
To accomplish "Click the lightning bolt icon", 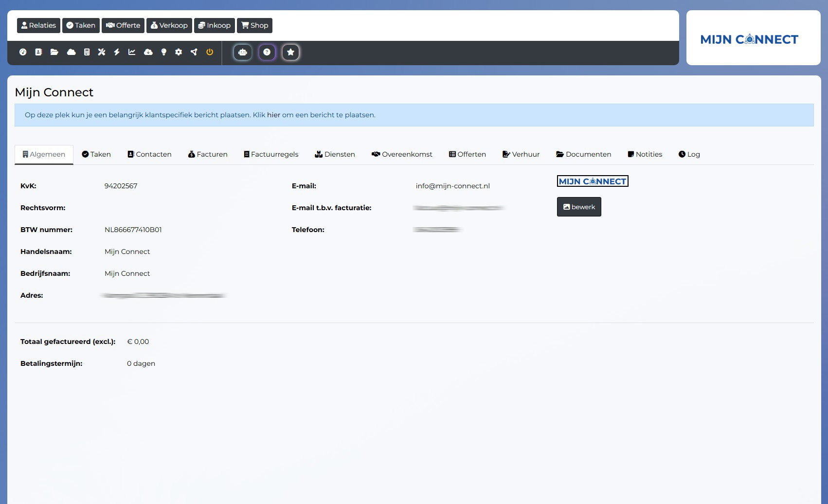I will click(117, 52).
